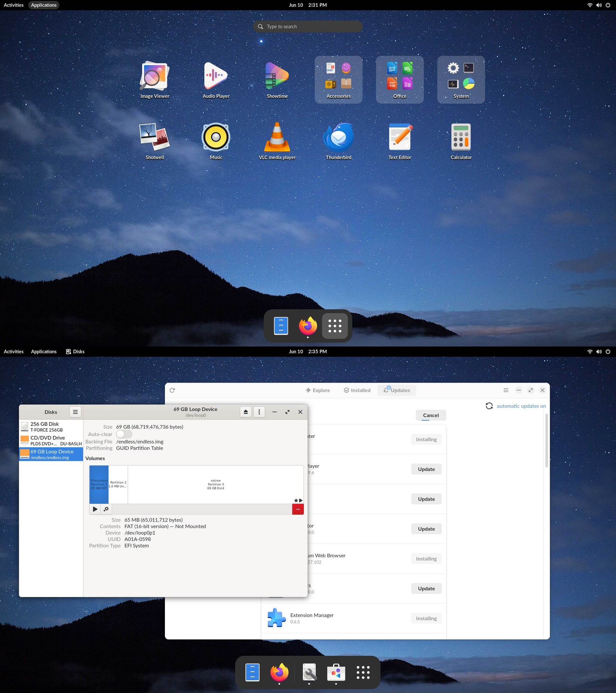Select the CD/DVD Drive in Disks sidebar
Viewport: 616px width, 693px height.
pos(51,440)
